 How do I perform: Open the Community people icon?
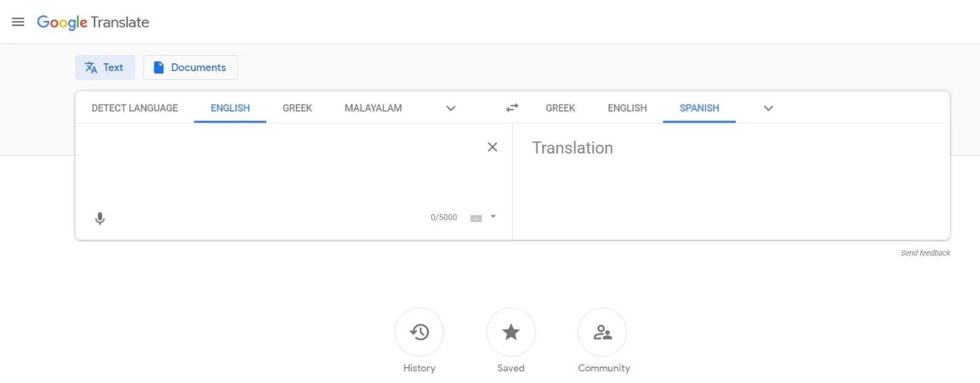pos(602,332)
